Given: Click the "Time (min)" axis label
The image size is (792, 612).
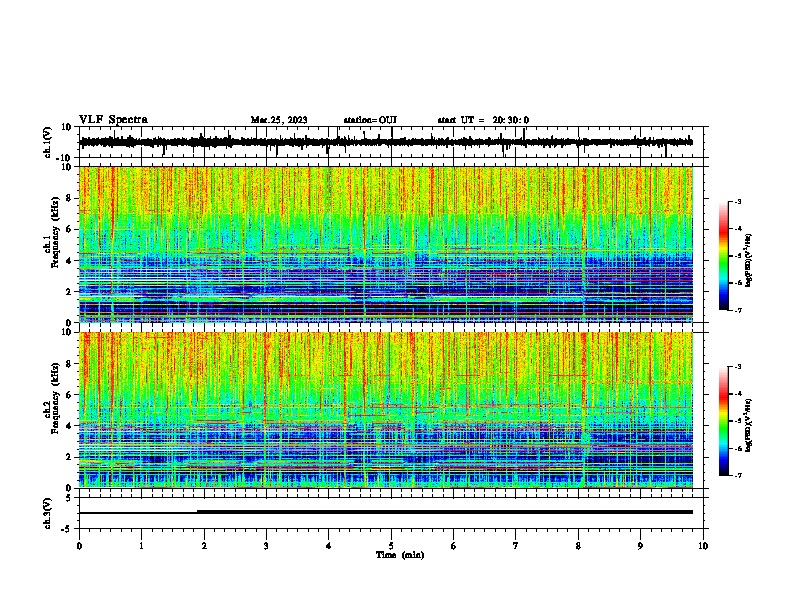Looking at the screenshot, I should 400,554.
